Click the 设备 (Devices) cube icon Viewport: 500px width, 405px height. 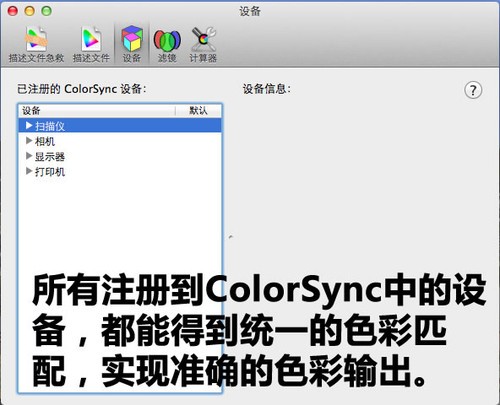click(132, 38)
